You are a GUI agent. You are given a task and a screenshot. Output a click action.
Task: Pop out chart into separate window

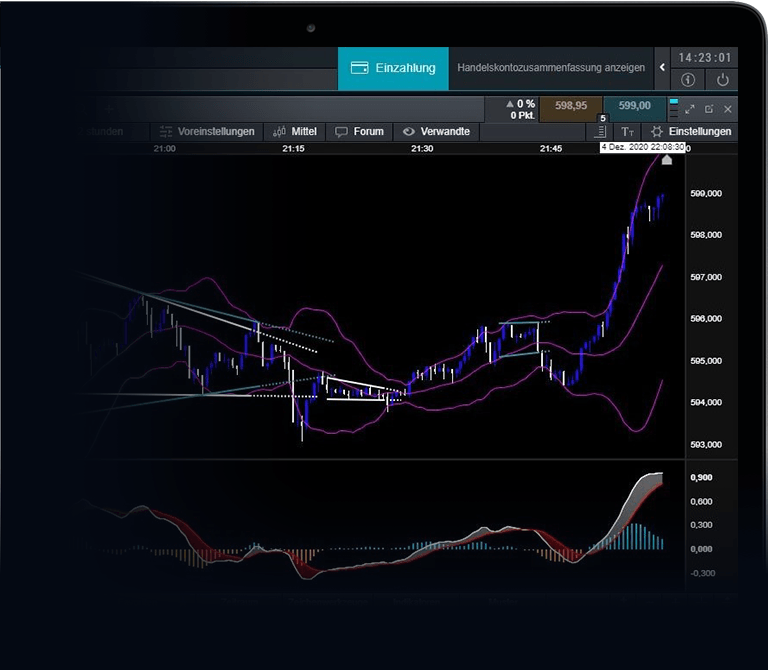click(709, 108)
